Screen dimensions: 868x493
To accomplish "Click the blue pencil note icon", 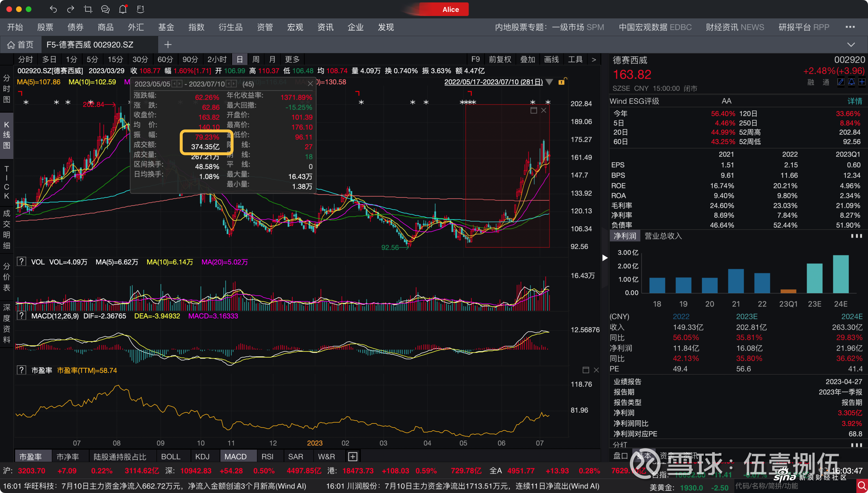I will 841,82.
